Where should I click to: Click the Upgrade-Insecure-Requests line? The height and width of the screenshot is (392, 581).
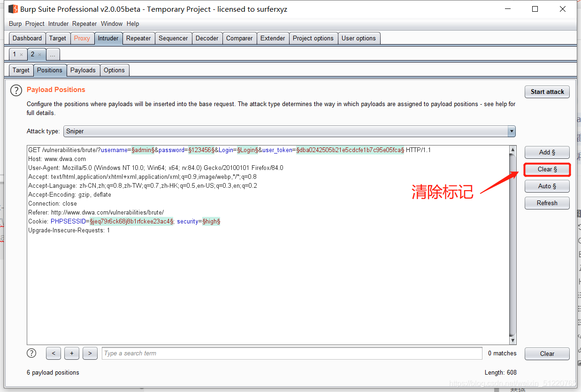(x=69, y=231)
